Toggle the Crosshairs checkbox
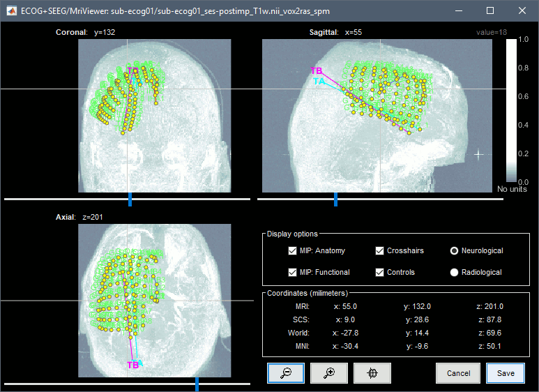Screen dimensions: 539x392 coord(380,250)
